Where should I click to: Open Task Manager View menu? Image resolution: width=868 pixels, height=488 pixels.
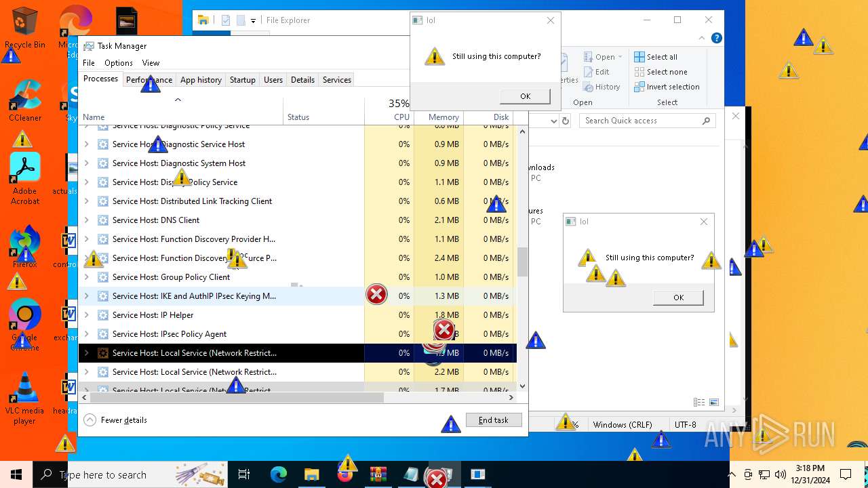click(x=151, y=63)
